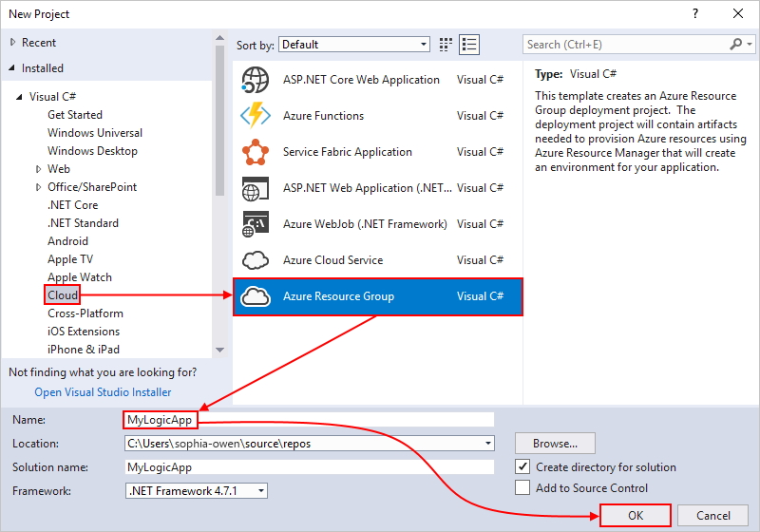This screenshot has width=760, height=532.
Task: Click the Service Fabric Application orange icon
Action: point(256,152)
